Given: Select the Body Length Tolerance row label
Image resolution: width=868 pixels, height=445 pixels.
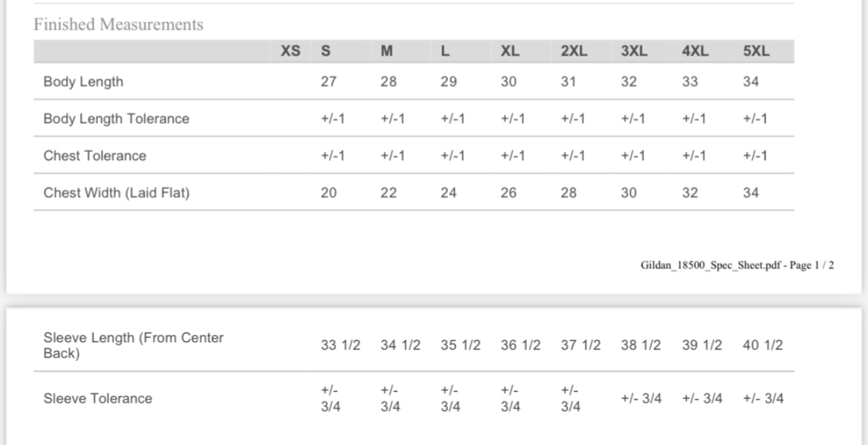Looking at the screenshot, I should pos(116,119).
